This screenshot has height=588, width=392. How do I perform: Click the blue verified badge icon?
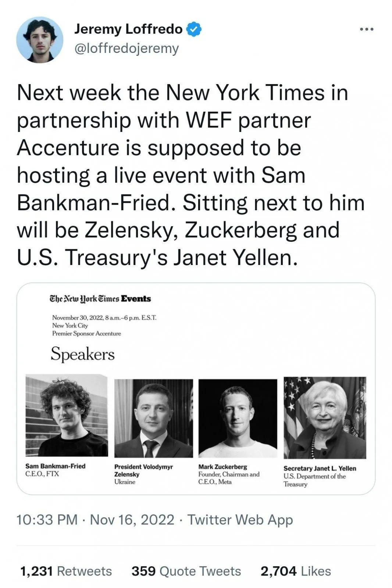tap(194, 29)
